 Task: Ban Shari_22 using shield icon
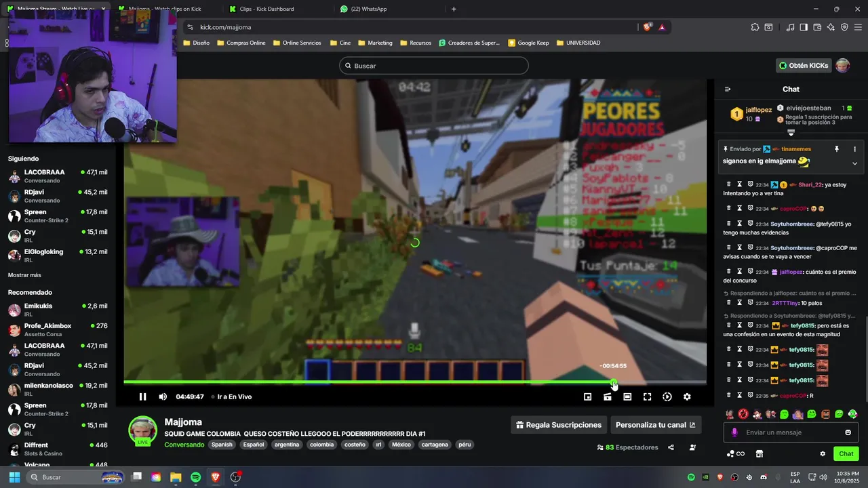pyautogui.click(x=750, y=184)
